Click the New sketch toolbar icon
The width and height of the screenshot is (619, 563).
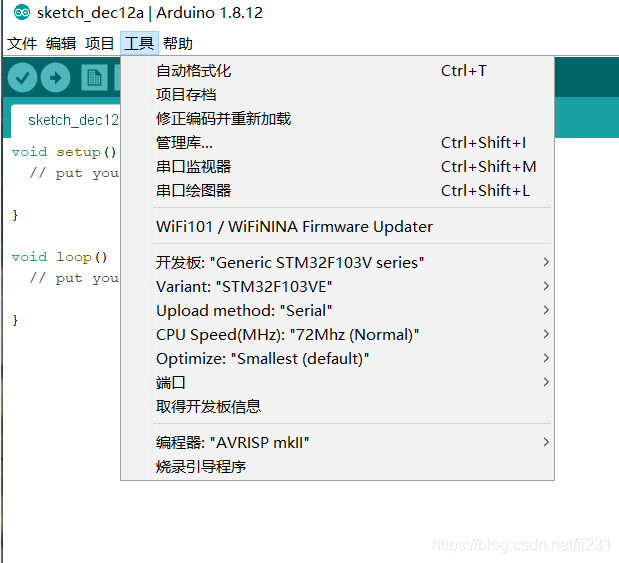94,78
